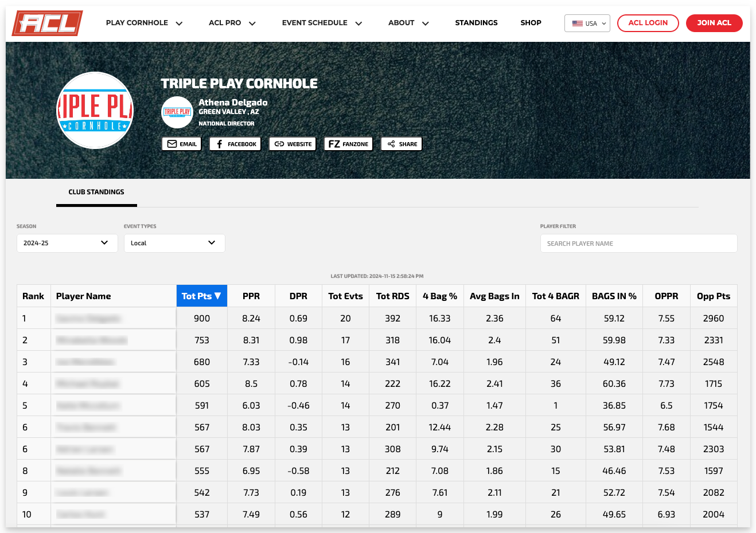756x533 pixels.
Task: Open the Event Types Local dropdown
Action: pyautogui.click(x=174, y=243)
